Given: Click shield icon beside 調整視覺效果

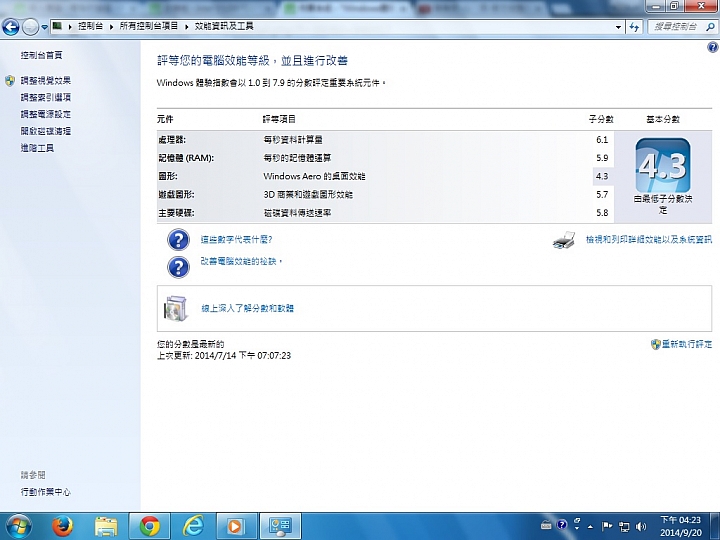Looking at the screenshot, I should pyautogui.click(x=10, y=81).
